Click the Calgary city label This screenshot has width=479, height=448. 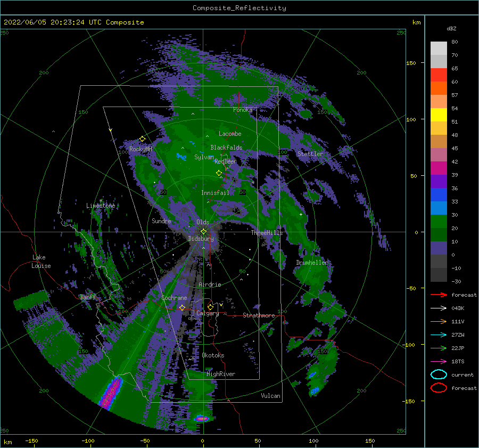pos(208,313)
